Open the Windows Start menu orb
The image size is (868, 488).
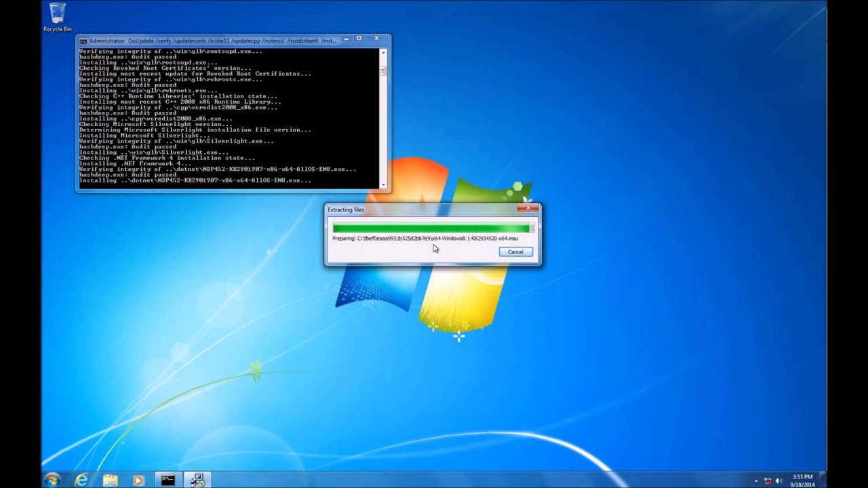point(52,480)
